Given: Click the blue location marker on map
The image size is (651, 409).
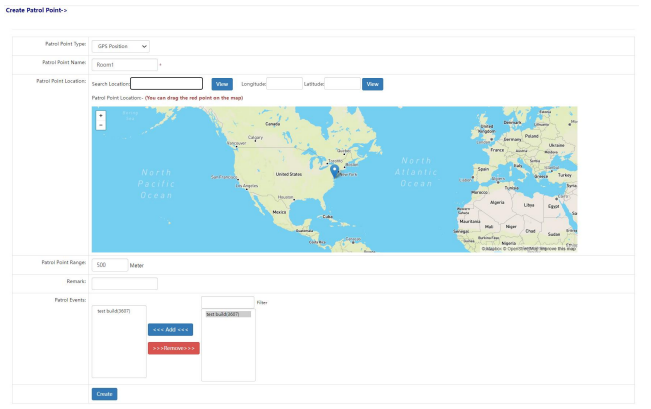Looking at the screenshot, I should point(334,172).
